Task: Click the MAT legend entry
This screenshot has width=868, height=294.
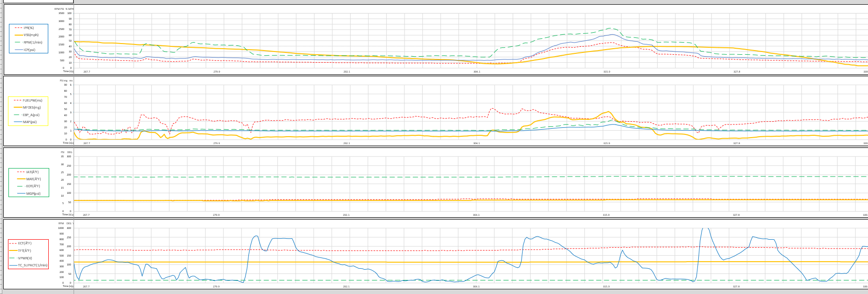Action: 33,179
